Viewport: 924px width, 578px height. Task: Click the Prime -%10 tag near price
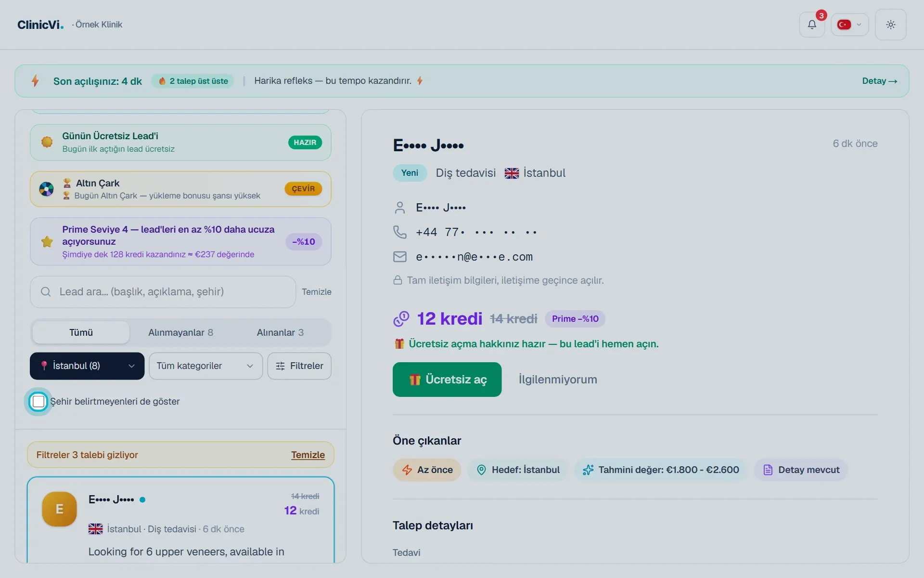pos(575,319)
